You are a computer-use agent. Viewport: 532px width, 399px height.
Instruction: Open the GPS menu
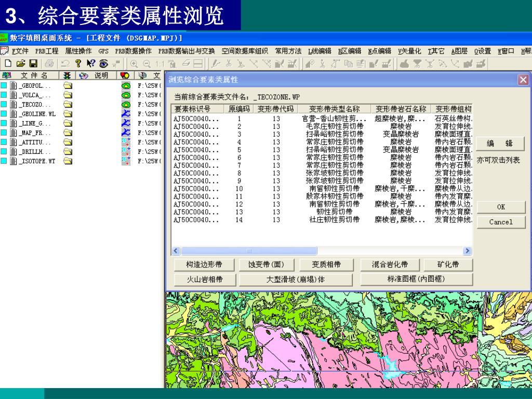(x=103, y=51)
